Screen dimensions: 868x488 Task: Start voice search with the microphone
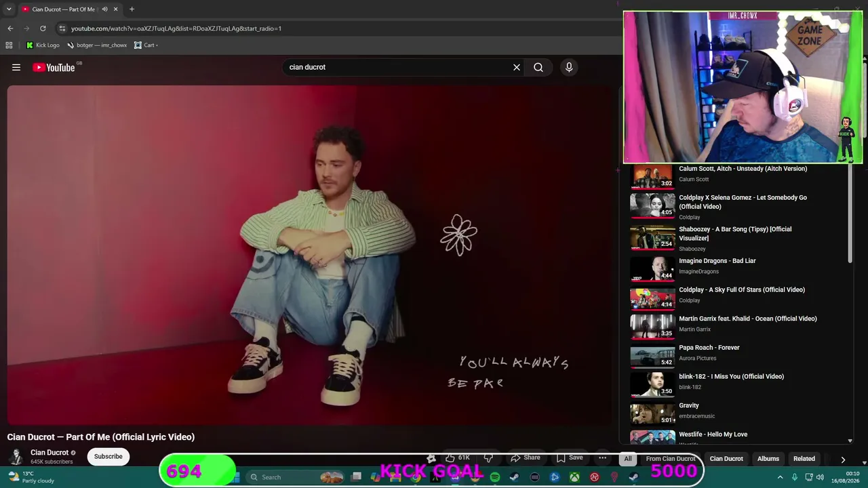click(x=569, y=67)
